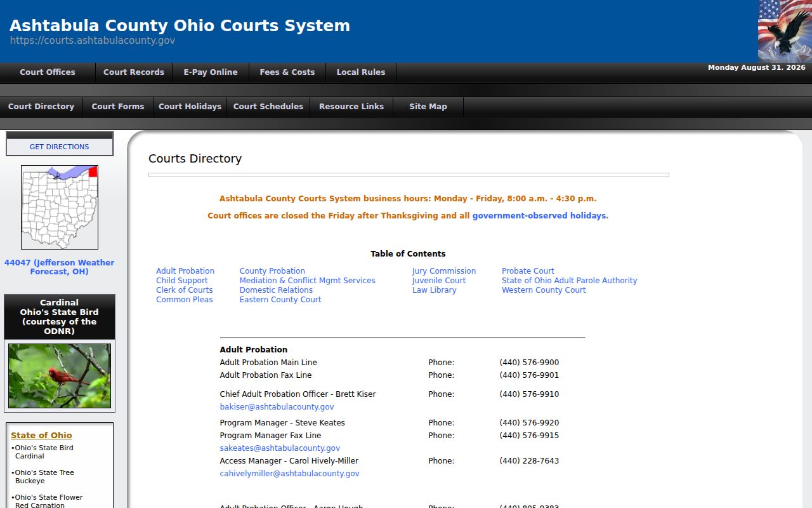This screenshot has width=812, height=508.
Task: Click the American flag eagle image
Action: (785, 31)
